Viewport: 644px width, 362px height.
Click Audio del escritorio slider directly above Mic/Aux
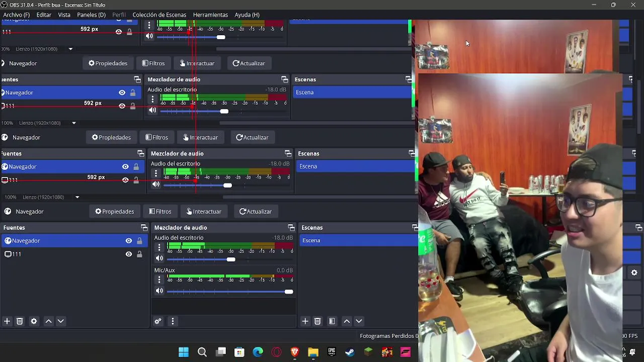coord(231,259)
